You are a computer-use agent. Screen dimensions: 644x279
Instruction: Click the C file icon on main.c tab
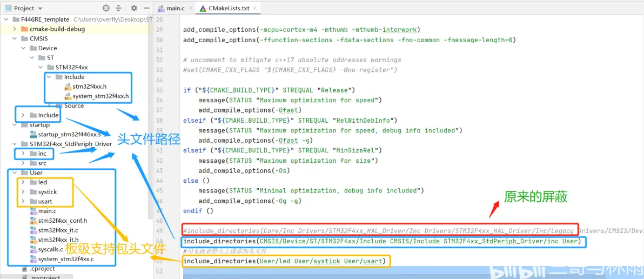(160, 8)
